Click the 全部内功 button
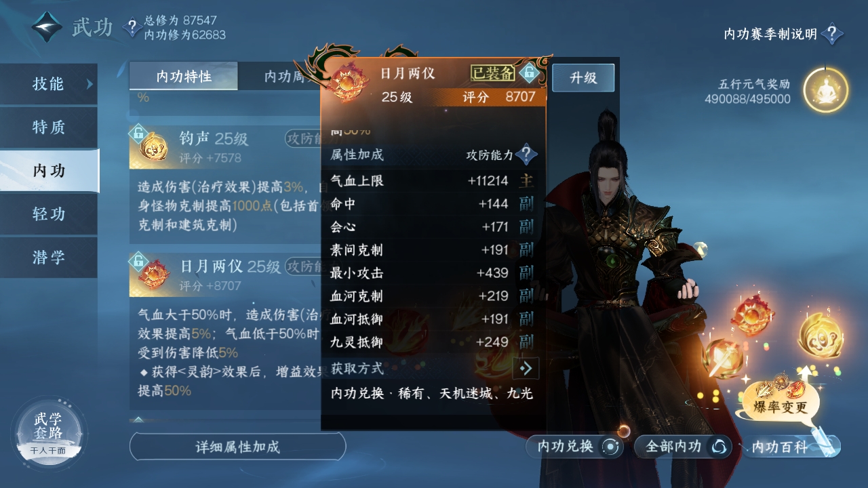Image resolution: width=868 pixels, height=488 pixels. (x=683, y=447)
